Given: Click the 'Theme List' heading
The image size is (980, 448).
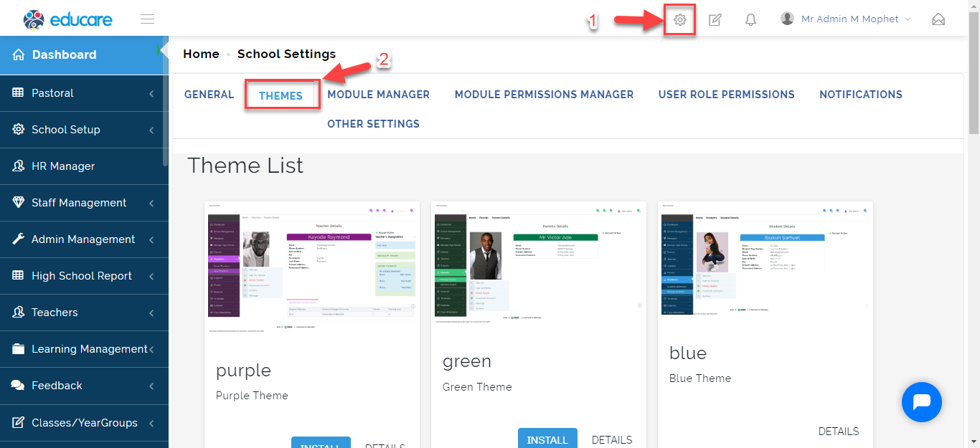Looking at the screenshot, I should point(245,166).
